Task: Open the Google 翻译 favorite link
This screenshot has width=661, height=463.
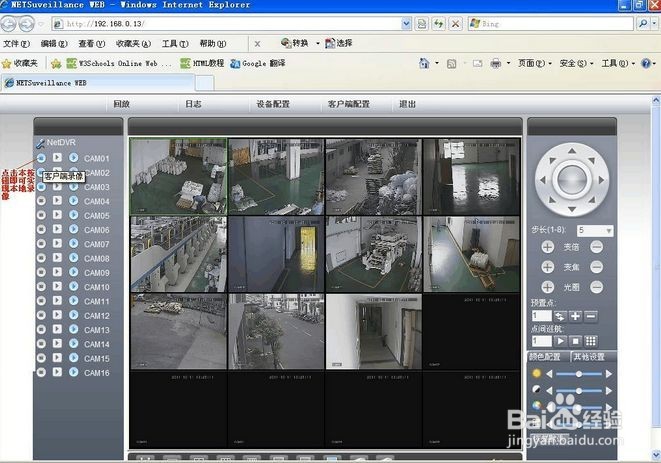Action: (x=258, y=64)
